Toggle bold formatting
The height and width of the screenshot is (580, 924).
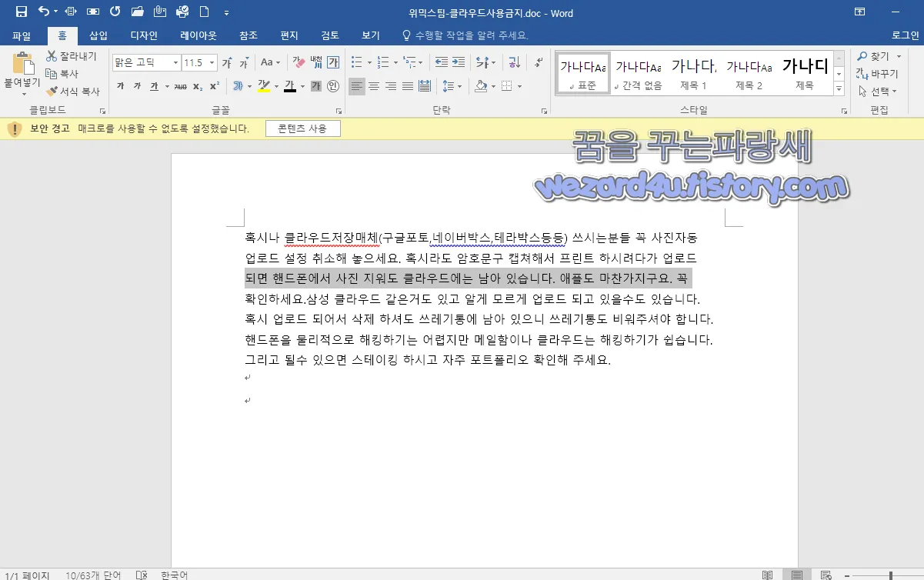pyautogui.click(x=121, y=86)
